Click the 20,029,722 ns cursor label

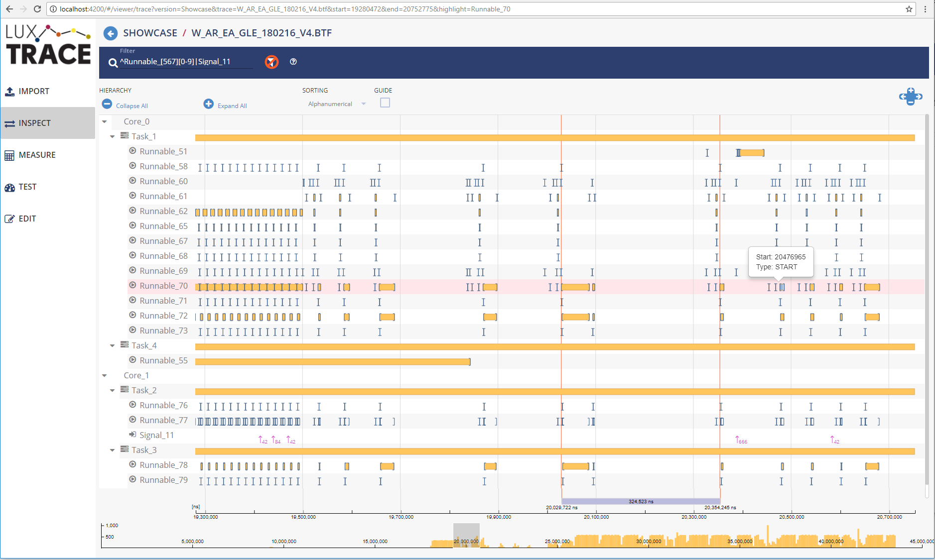pos(561,508)
